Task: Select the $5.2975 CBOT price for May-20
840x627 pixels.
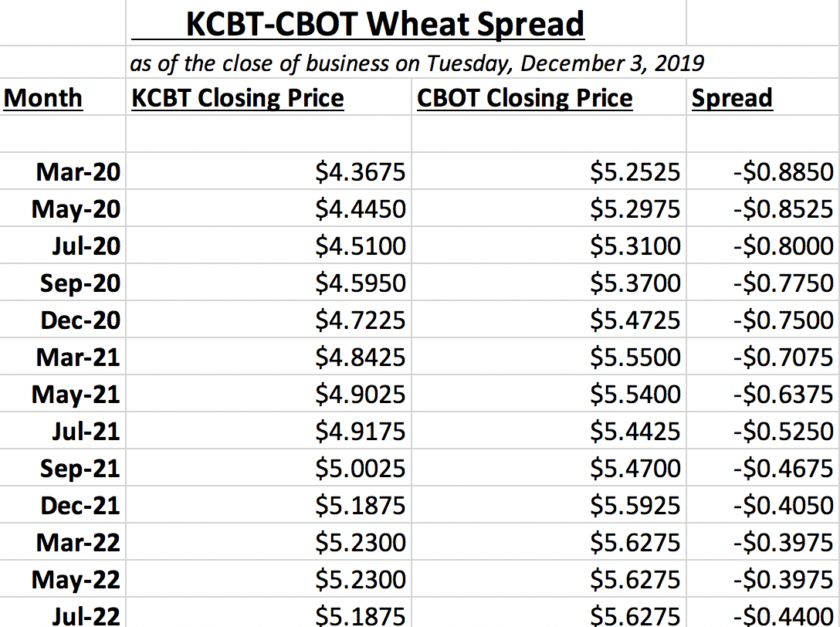Action: [549, 208]
